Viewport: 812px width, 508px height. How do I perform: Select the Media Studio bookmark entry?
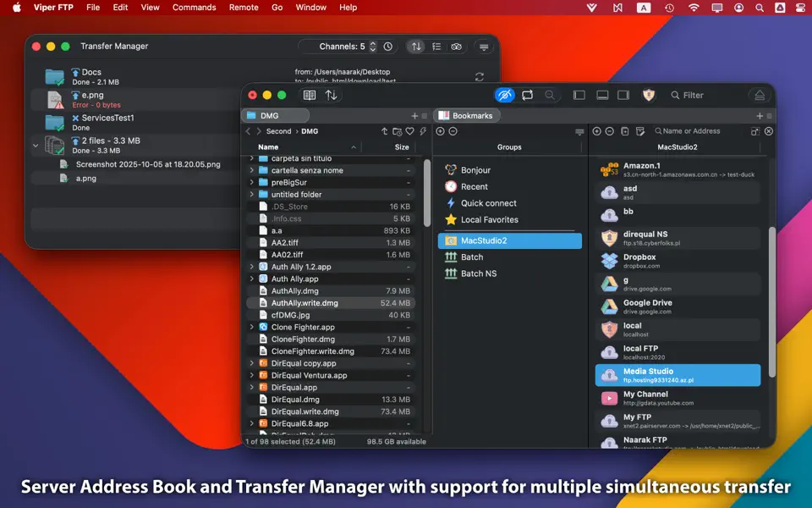[x=677, y=375]
